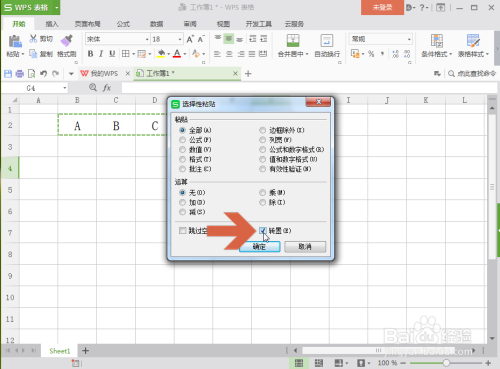Viewport: 500px width, 369px height.
Task: Click the Cut scissors icon
Action: click(x=33, y=39)
